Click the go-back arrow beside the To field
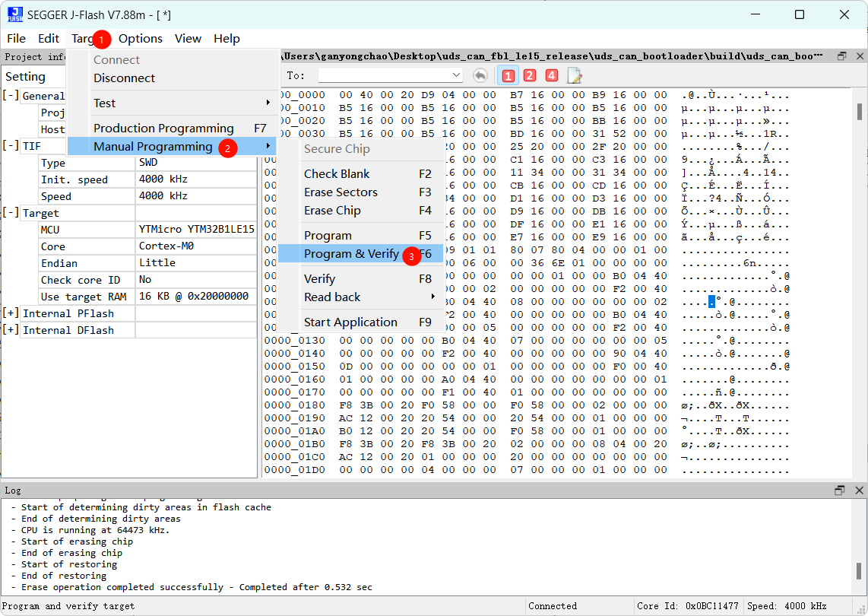868x616 pixels. click(480, 75)
